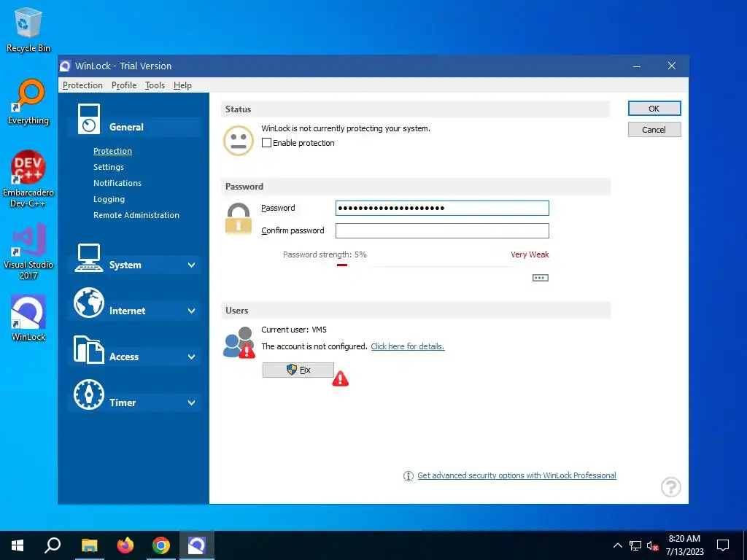The width and height of the screenshot is (747, 560).
Task: Click the Access documents icon
Action: (89, 349)
